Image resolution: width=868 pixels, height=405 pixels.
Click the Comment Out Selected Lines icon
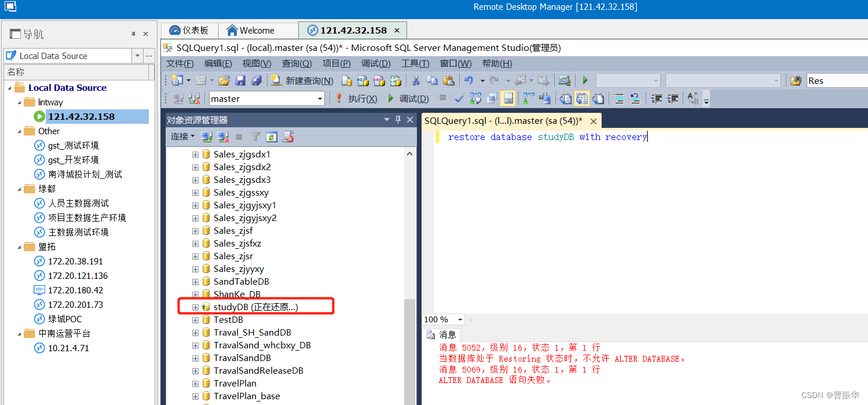[619, 98]
